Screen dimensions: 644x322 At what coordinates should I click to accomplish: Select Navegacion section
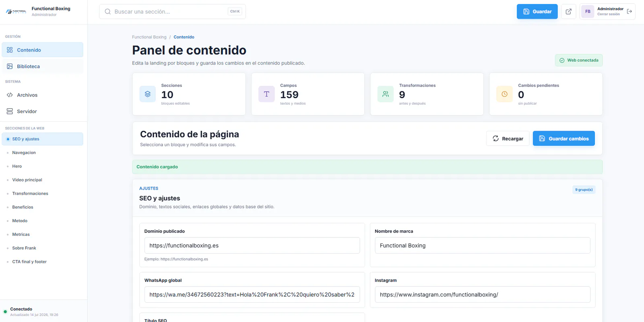42,153
